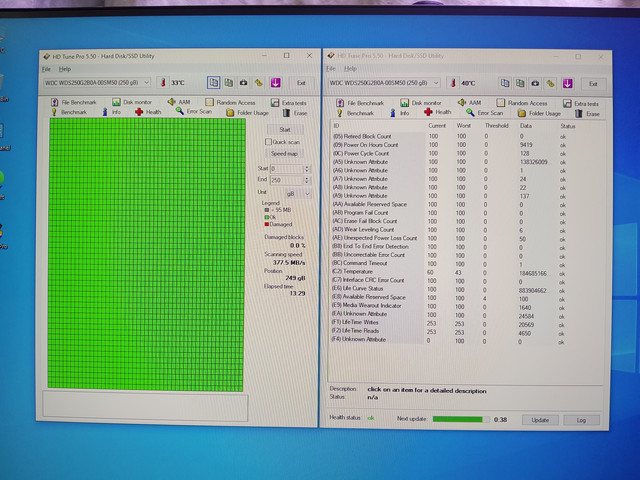
Task: Click the copy screenshot icon in the right window toolbar
Action: point(520,83)
